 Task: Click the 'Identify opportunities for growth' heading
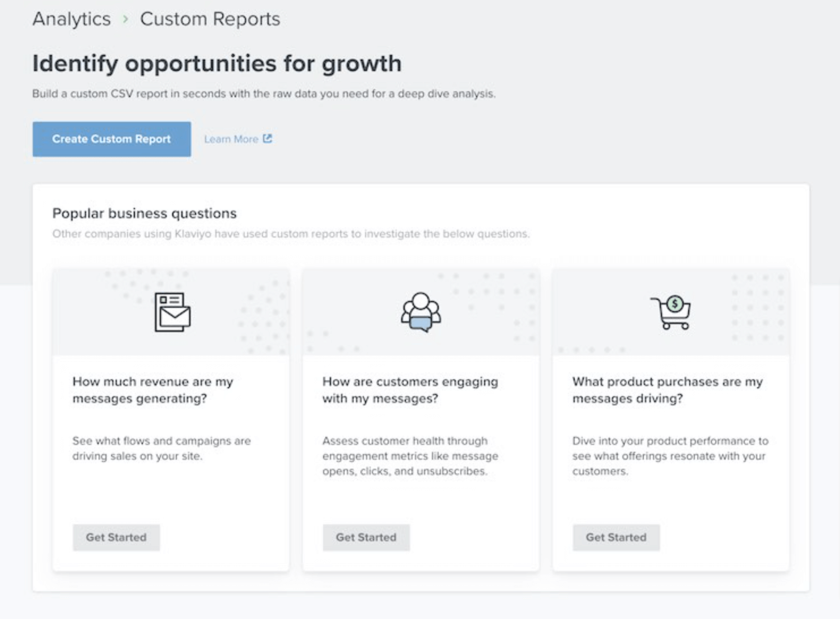[x=217, y=63]
